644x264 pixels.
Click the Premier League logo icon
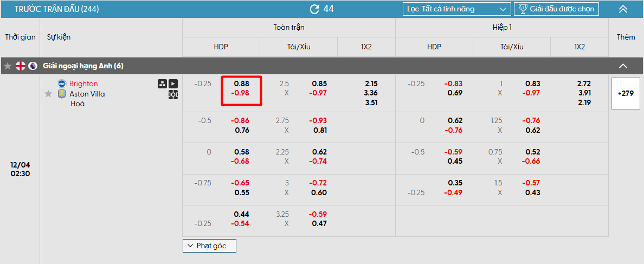33,66
